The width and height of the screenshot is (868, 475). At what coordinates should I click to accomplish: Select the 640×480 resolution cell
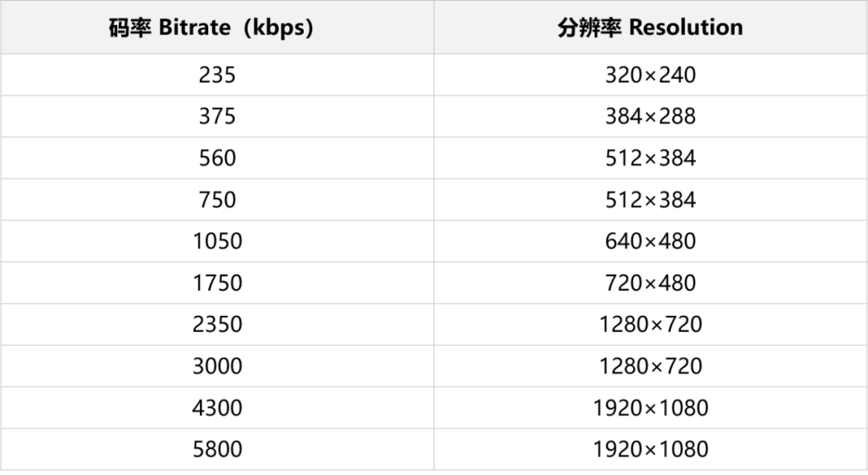[650, 241]
